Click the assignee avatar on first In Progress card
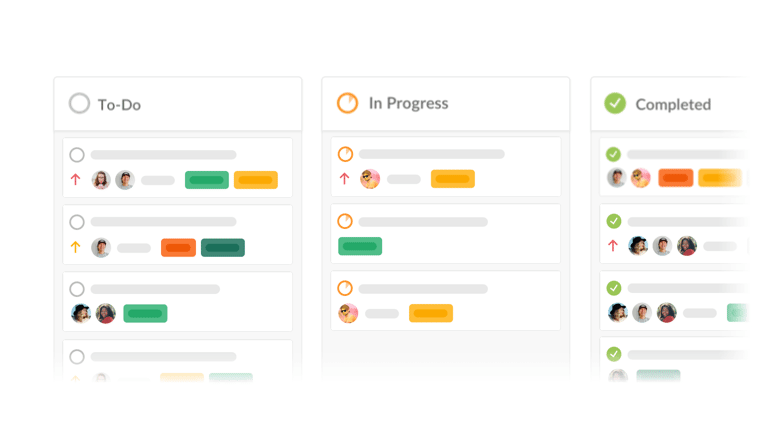768x430 pixels. pyautogui.click(x=370, y=179)
